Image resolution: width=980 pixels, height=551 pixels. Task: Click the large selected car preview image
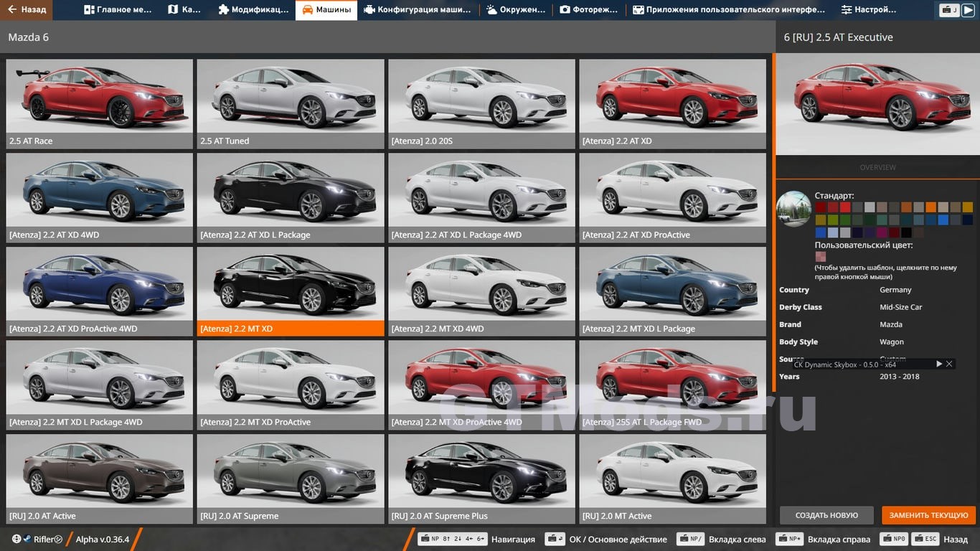point(878,104)
